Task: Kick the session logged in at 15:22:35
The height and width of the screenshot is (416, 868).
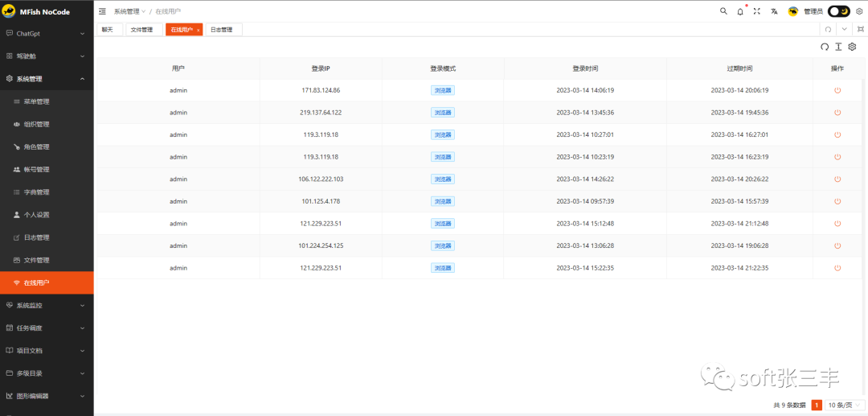Action: (x=837, y=268)
